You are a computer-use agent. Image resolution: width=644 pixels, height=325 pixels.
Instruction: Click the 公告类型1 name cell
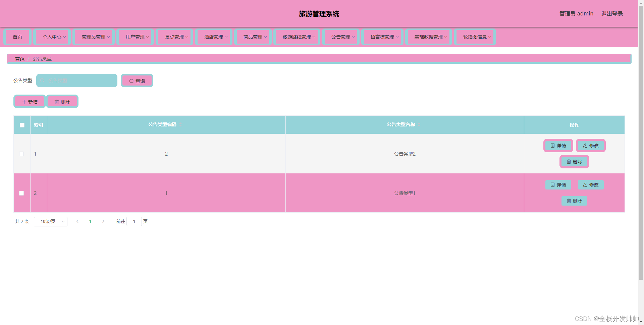pyautogui.click(x=405, y=193)
